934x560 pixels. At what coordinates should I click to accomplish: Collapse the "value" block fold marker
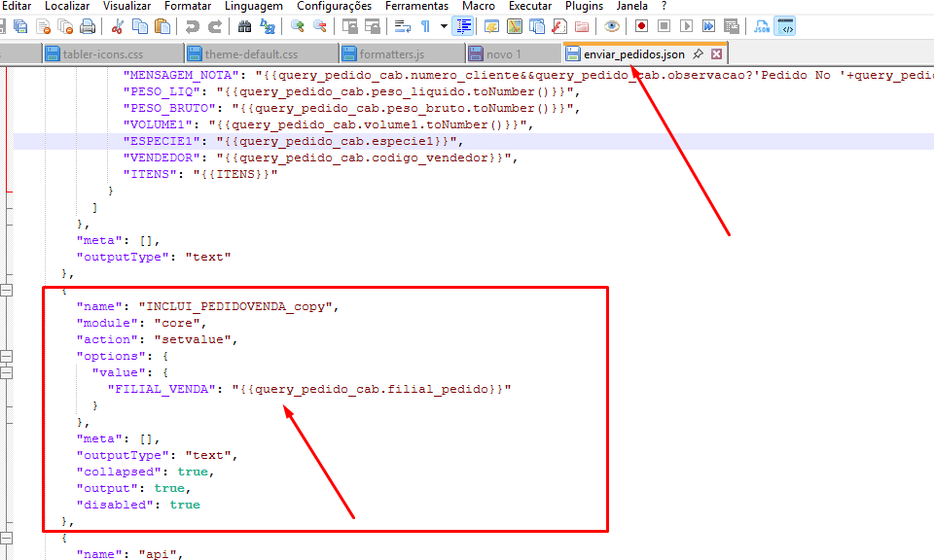click(x=8, y=372)
